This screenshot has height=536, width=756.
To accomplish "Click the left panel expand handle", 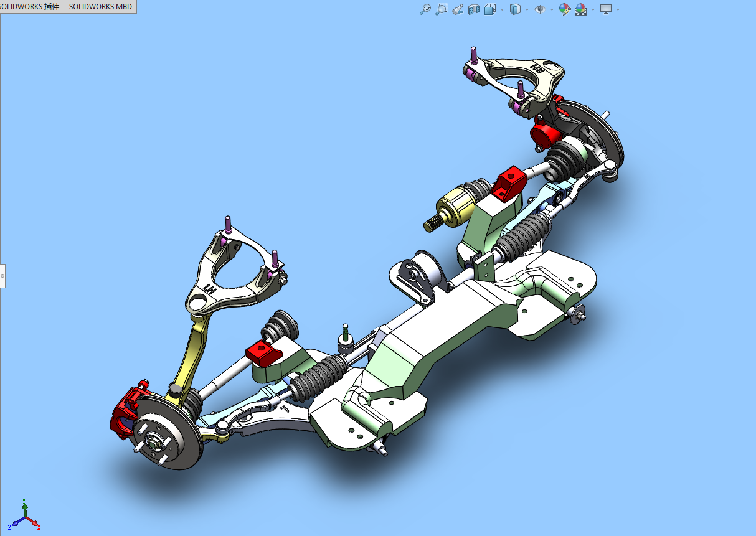I will tap(2, 275).
